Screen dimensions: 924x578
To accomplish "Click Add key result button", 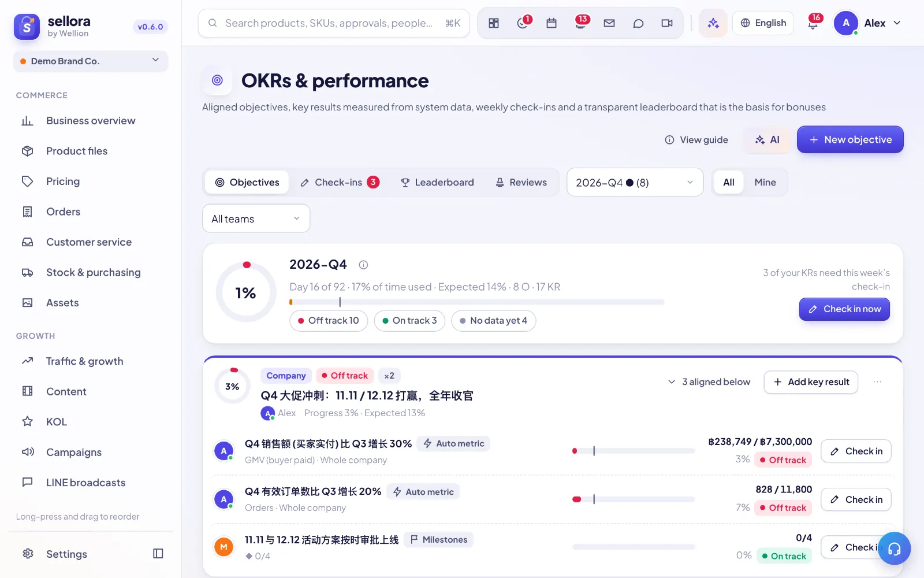I will click(811, 382).
